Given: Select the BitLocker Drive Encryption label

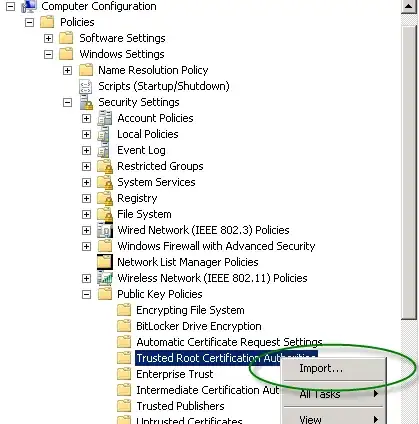Looking at the screenshot, I should coord(199,326).
